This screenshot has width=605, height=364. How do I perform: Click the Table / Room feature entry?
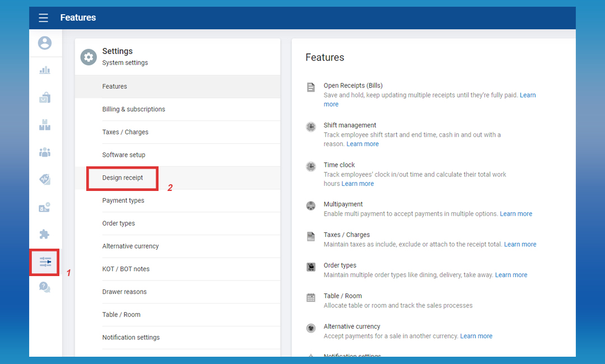click(342, 296)
